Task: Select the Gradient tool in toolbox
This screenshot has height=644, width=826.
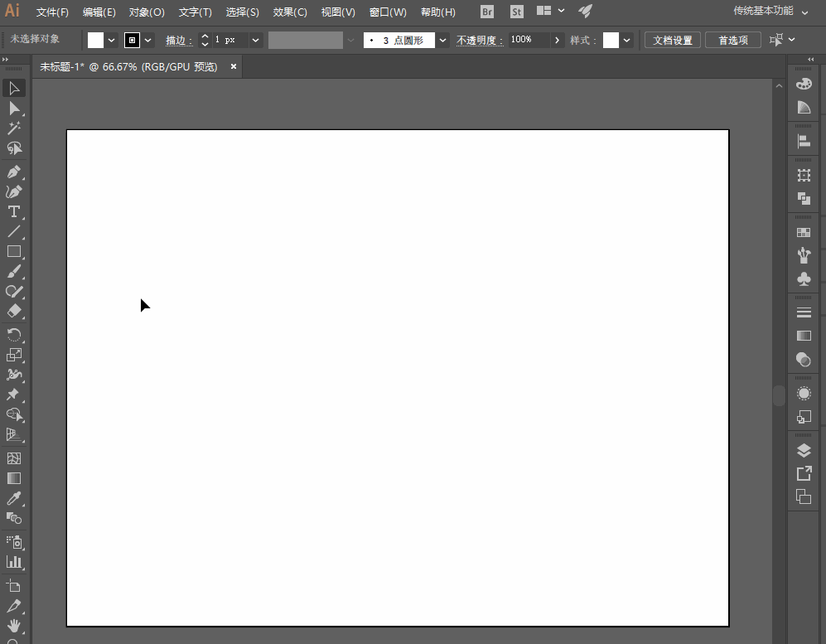Action: pyautogui.click(x=14, y=478)
